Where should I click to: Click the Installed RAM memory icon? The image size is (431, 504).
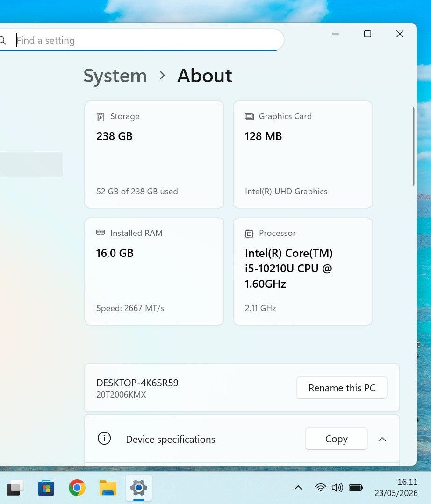point(101,233)
